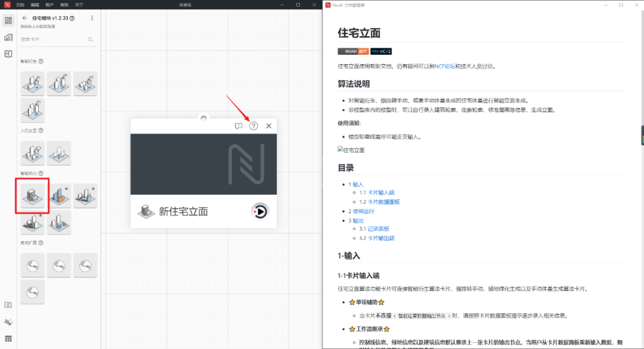644x349 pixels.
Task: Select the teal building card under 智能优化
Action: [85, 195]
